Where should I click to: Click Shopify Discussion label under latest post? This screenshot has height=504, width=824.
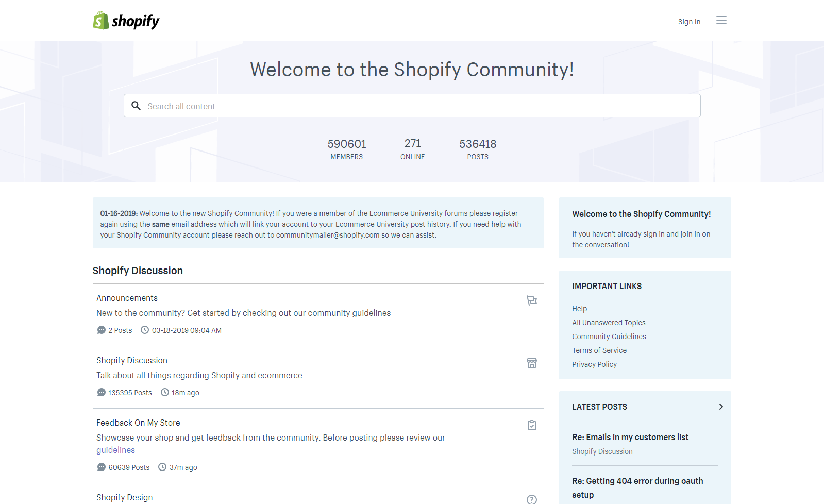[x=602, y=451]
